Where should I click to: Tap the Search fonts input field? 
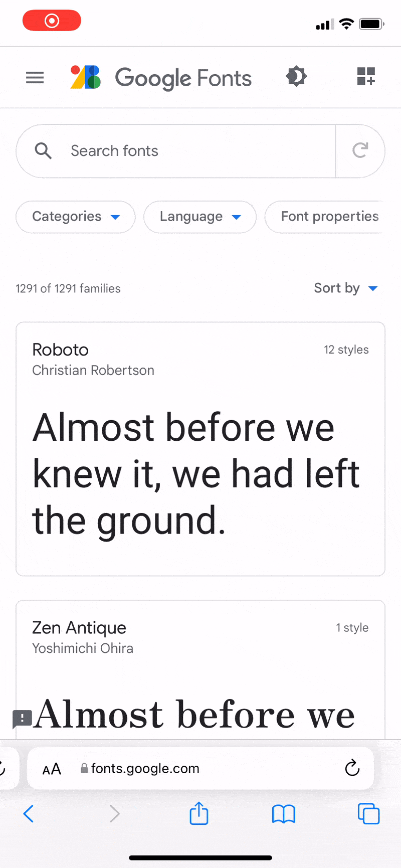pyautogui.click(x=150, y=150)
